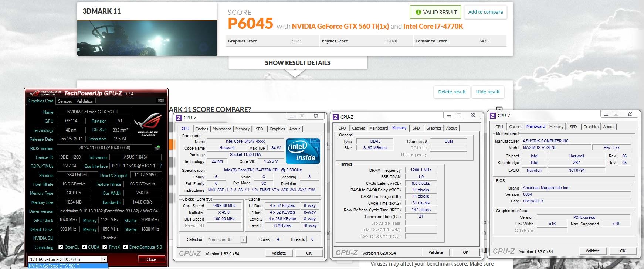Expand SHOW RESULT DETAILS
The width and height of the screenshot is (644, 269).
click(x=298, y=63)
